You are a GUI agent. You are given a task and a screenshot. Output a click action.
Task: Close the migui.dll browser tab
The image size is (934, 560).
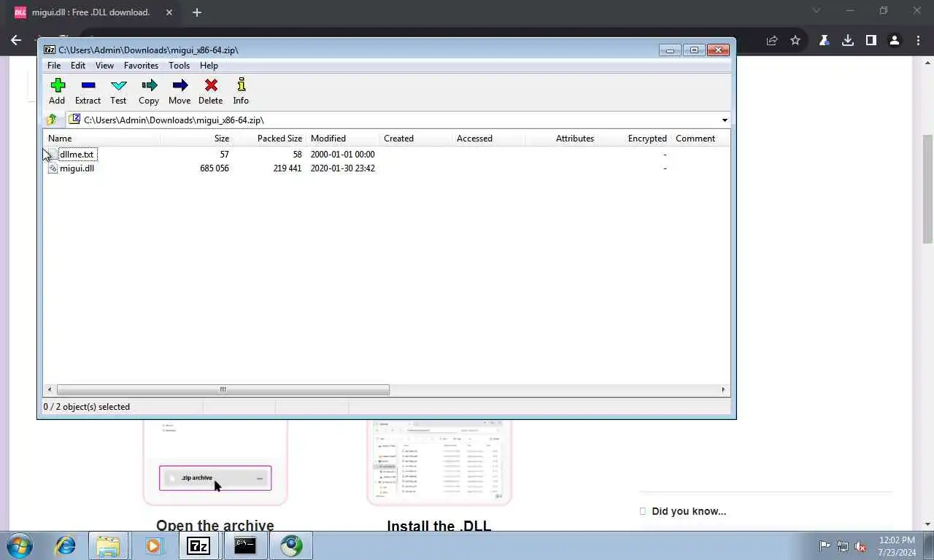click(x=168, y=12)
